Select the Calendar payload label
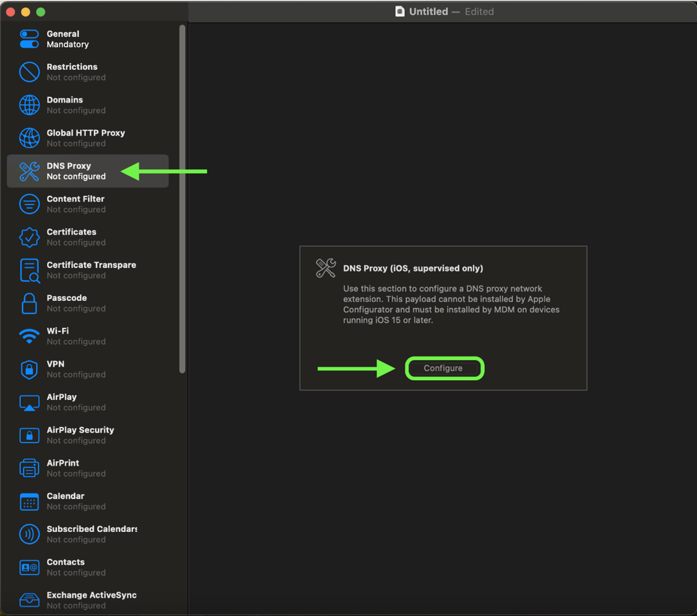 pyautogui.click(x=66, y=496)
